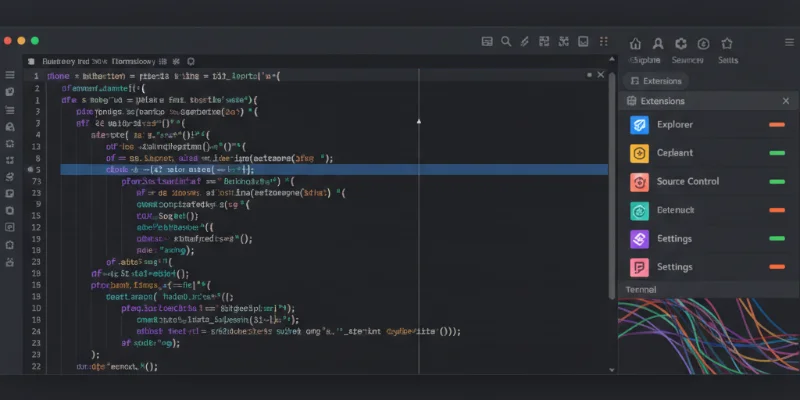Screen dimensions: 800x400
Task: Click the Extensions pill button
Action: click(x=655, y=81)
